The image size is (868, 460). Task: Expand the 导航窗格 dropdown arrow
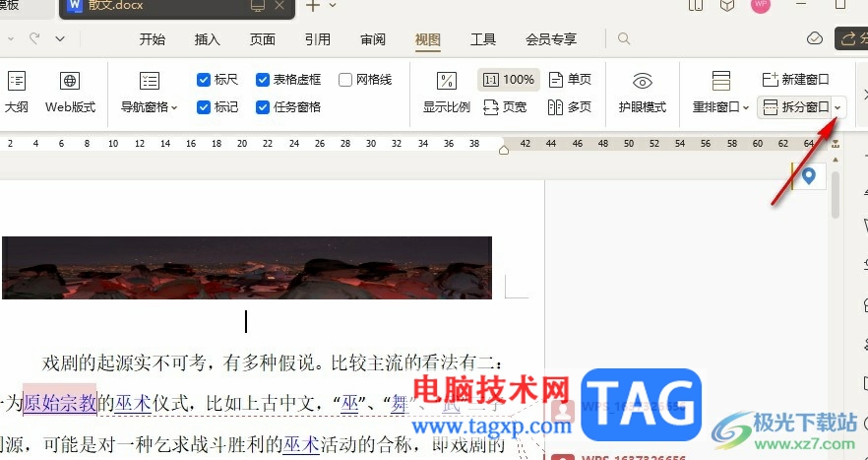[174, 107]
